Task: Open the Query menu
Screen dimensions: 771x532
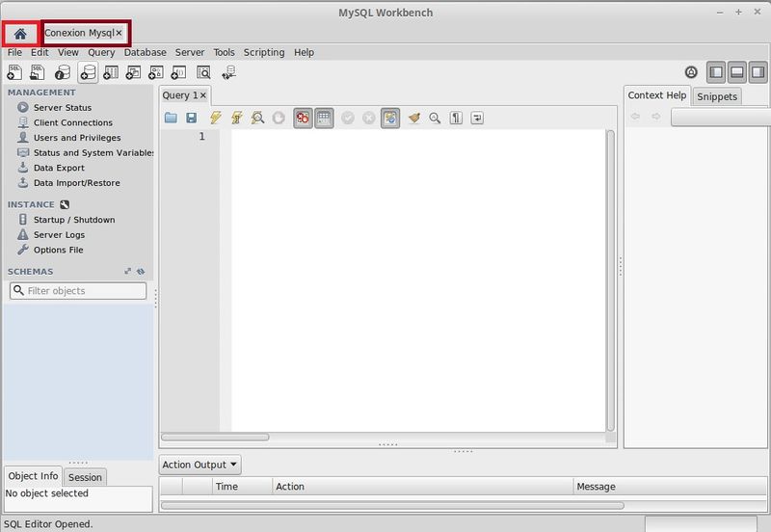Action: point(101,52)
